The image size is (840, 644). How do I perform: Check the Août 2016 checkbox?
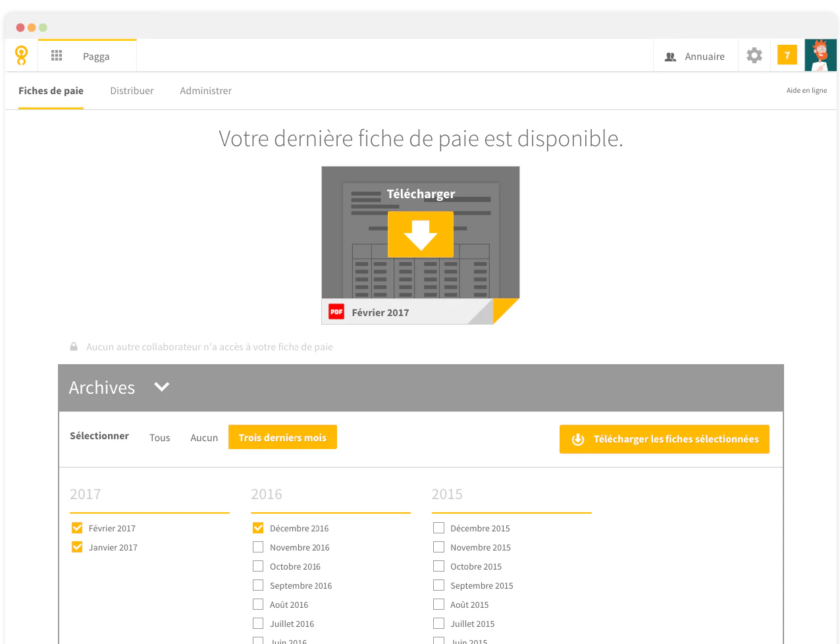pyautogui.click(x=258, y=604)
